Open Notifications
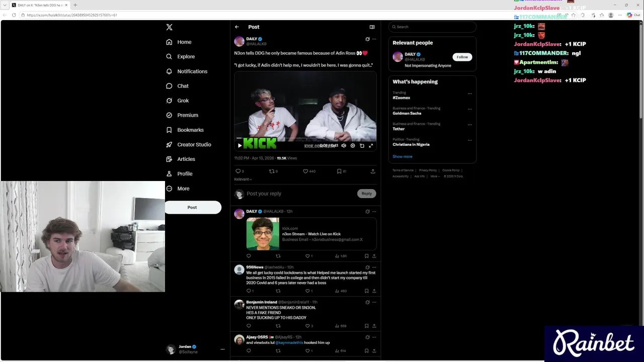Viewport: 644px width, 362px height. [186, 71]
